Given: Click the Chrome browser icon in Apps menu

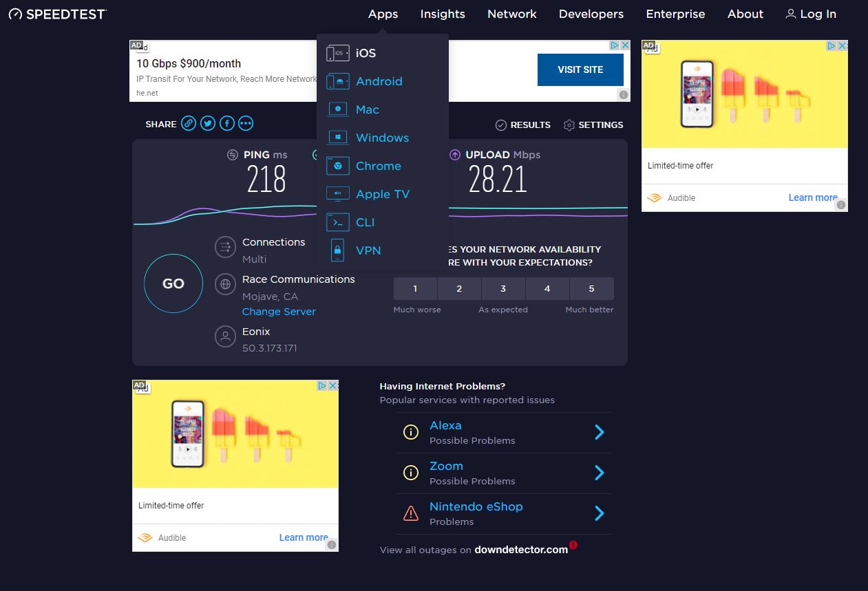Looking at the screenshot, I should (x=338, y=166).
